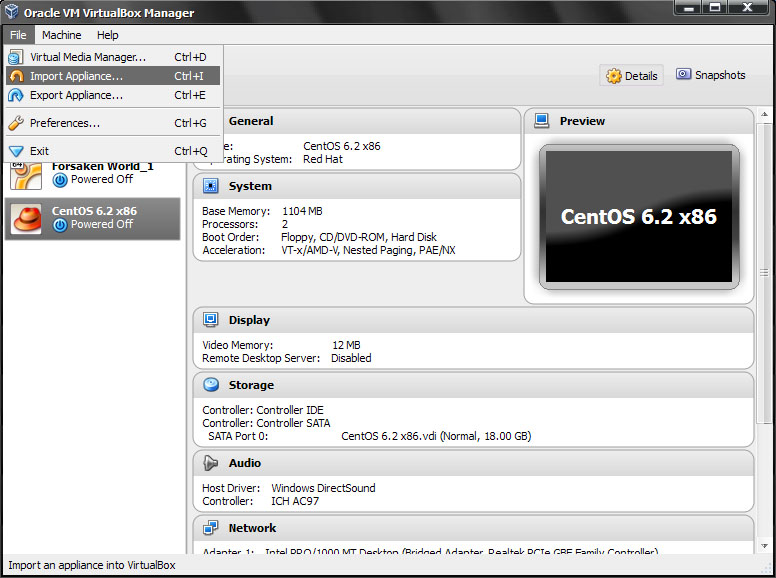The width and height of the screenshot is (776, 578).
Task: Choose Virtual Media Manager from File menu
Action: click(x=113, y=57)
